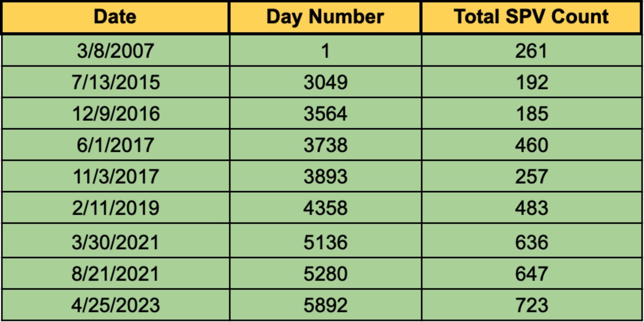644x322 pixels.
Task: Click the 11/3/2017 date cell
Action: click(x=115, y=177)
